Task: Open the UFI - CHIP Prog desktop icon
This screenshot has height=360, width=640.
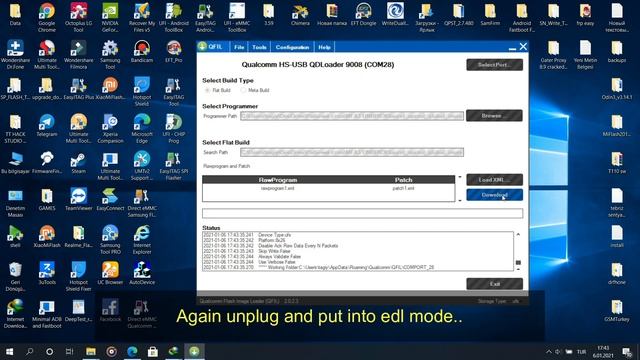Action: click(x=173, y=128)
